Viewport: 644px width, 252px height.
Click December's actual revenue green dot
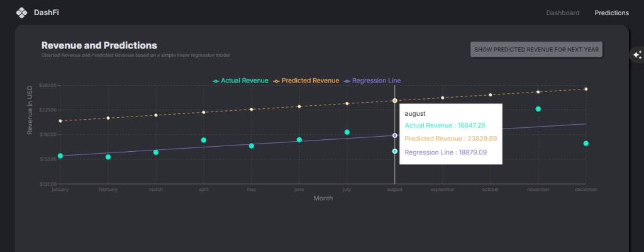[586, 144]
